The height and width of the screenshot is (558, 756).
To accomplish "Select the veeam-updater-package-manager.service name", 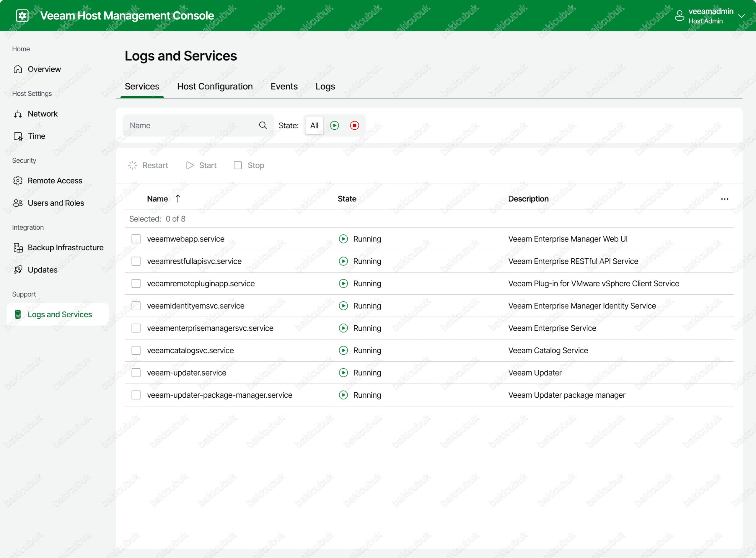I will [x=220, y=395].
